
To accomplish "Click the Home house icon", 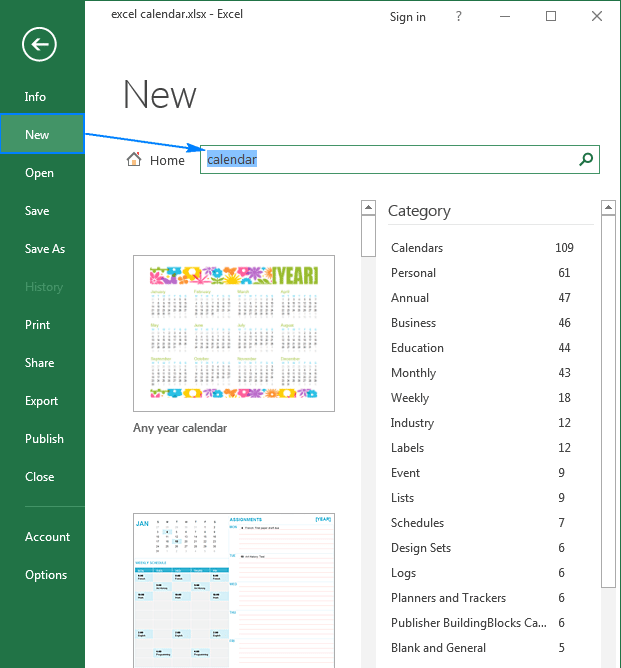I will pos(134,160).
